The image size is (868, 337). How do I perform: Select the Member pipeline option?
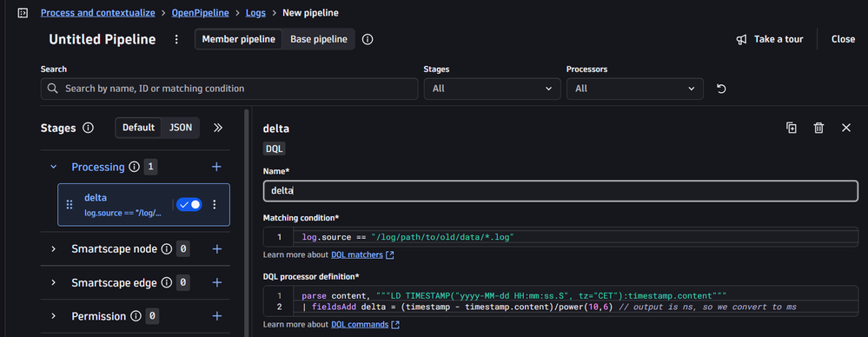pyautogui.click(x=239, y=39)
